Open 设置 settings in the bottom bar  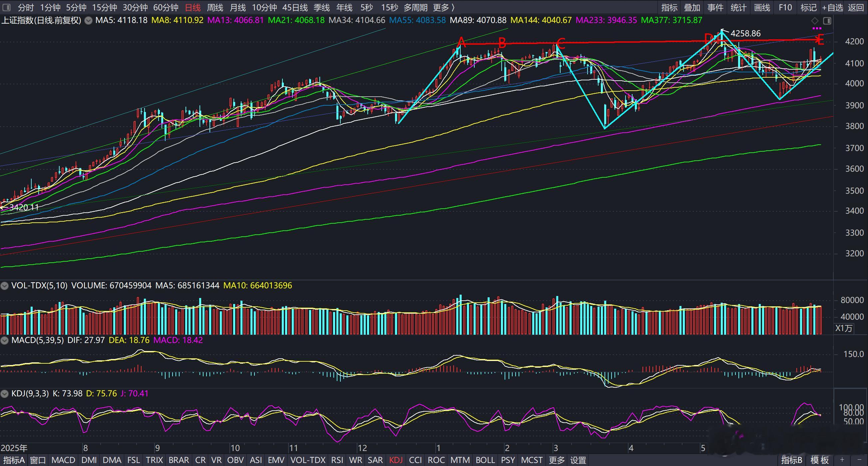pyautogui.click(x=578, y=460)
